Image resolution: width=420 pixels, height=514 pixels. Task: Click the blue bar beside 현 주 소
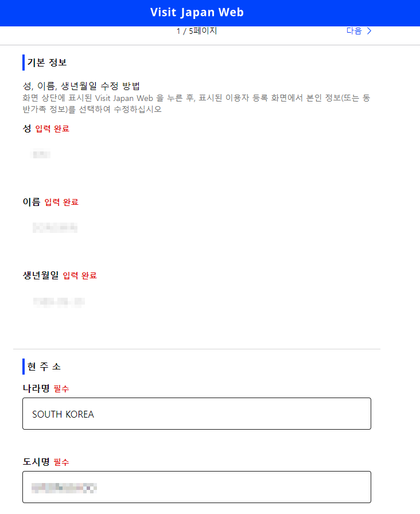point(24,367)
